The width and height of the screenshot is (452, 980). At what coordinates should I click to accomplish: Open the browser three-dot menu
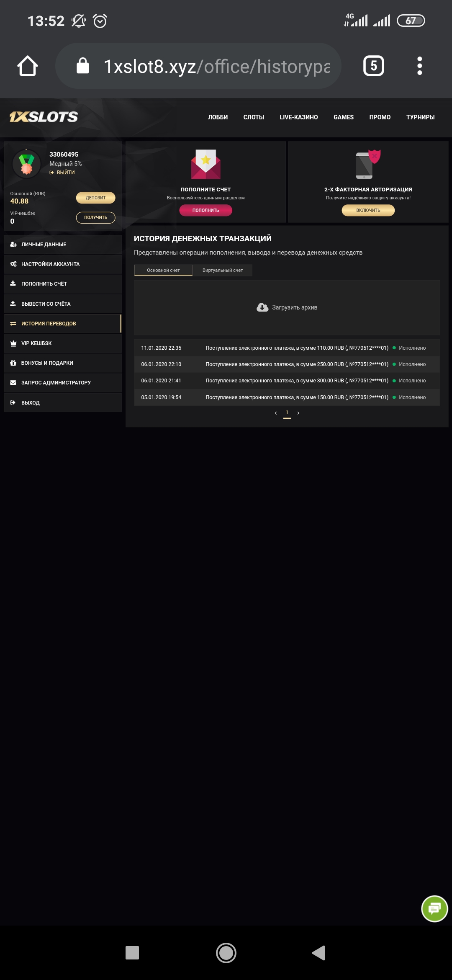pos(419,66)
